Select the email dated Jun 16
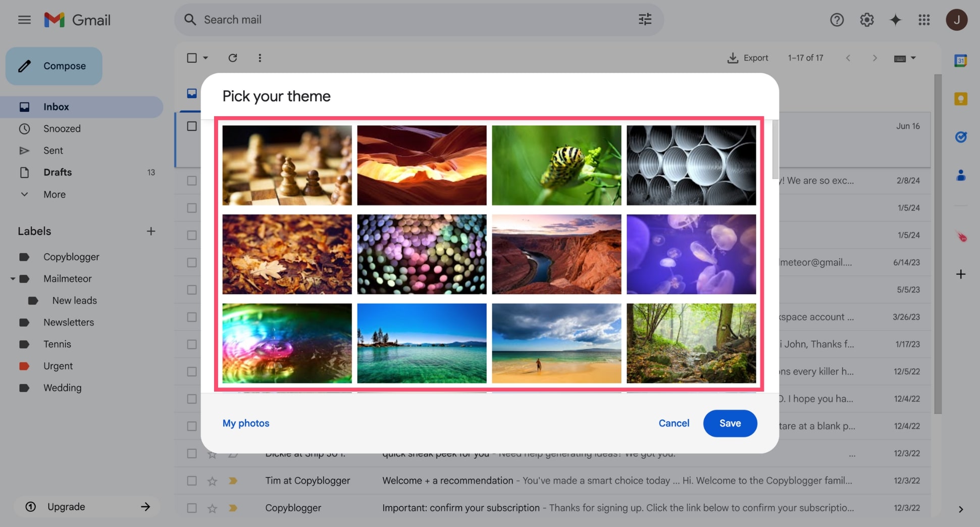980x527 pixels. 192,126
